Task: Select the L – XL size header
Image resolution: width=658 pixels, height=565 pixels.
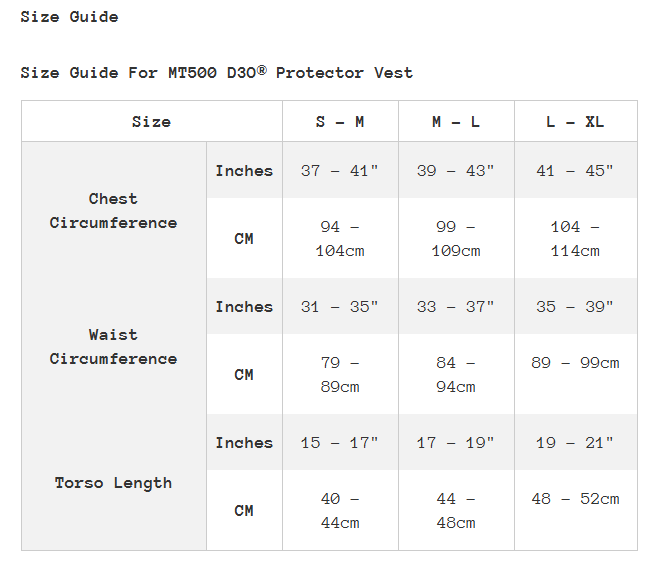Action: [575, 122]
